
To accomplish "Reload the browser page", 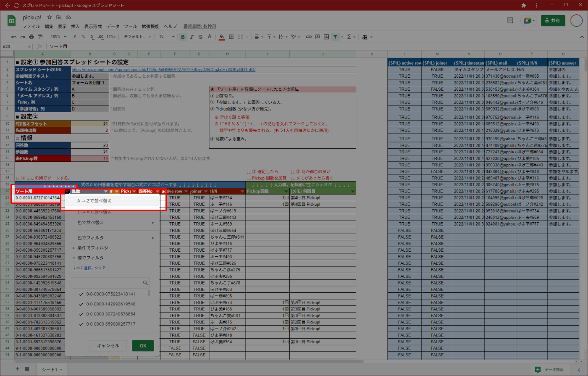I will tap(16, 5).
